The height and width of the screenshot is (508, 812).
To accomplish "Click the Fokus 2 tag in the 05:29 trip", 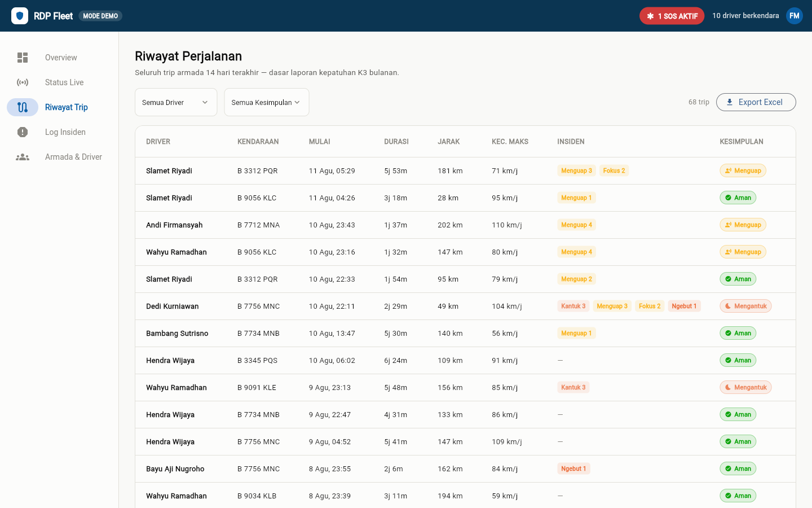I will (614, 170).
